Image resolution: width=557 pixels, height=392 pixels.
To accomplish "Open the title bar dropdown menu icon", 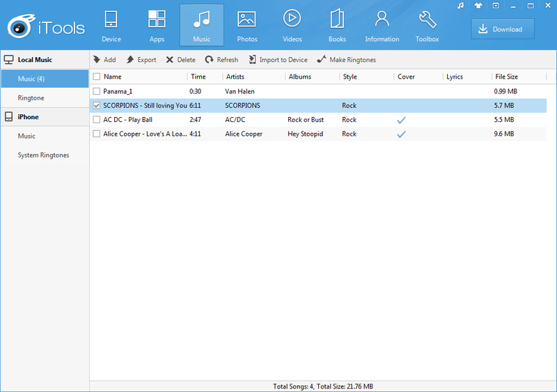I will (496, 6).
